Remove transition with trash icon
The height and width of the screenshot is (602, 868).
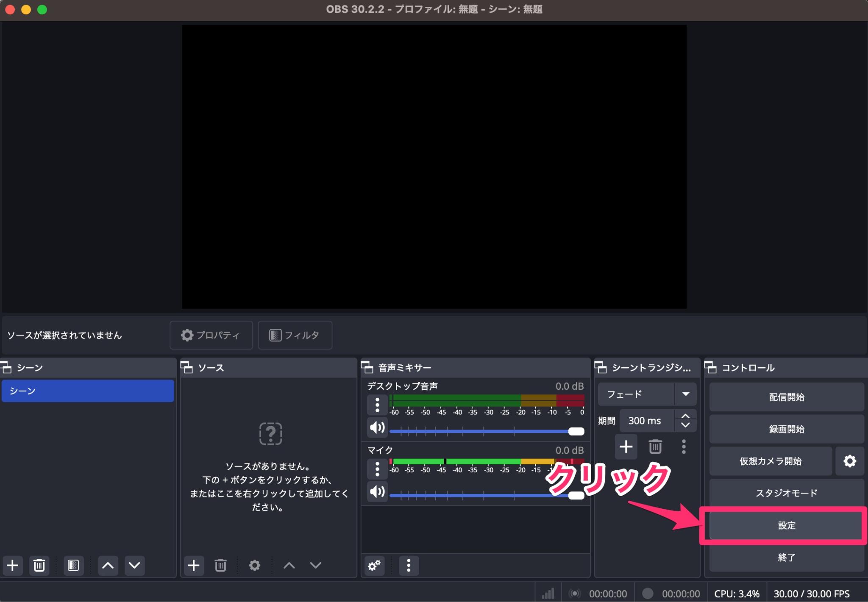(x=655, y=447)
